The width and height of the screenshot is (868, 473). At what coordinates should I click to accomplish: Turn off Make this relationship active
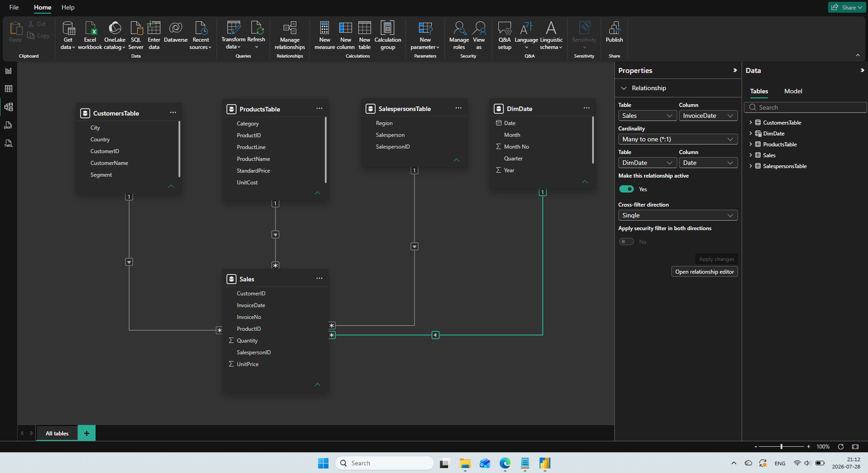[x=627, y=189]
